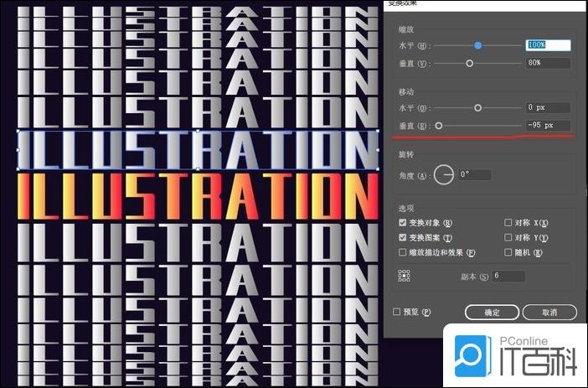Enable the 对称 Y(Y) checkbox
588x388 pixels.
(508, 237)
